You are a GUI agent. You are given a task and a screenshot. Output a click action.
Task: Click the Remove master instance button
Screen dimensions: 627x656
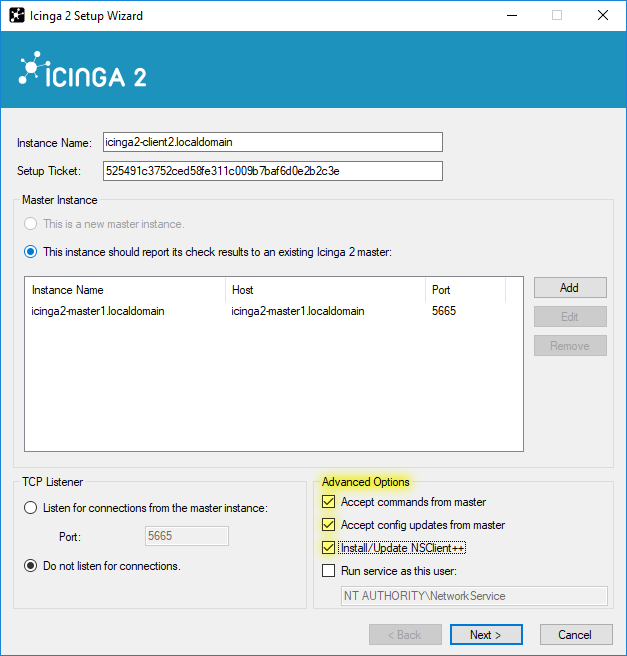click(570, 346)
